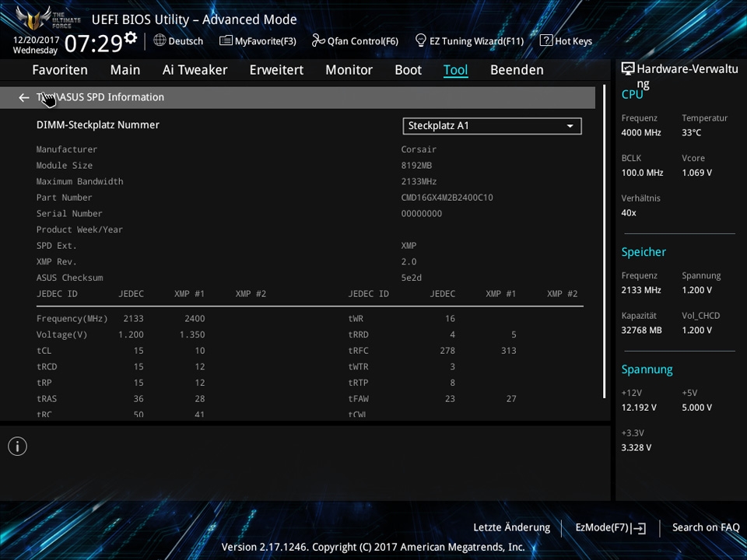Click Search on FAQ link
This screenshot has width=747, height=560.
tap(706, 527)
